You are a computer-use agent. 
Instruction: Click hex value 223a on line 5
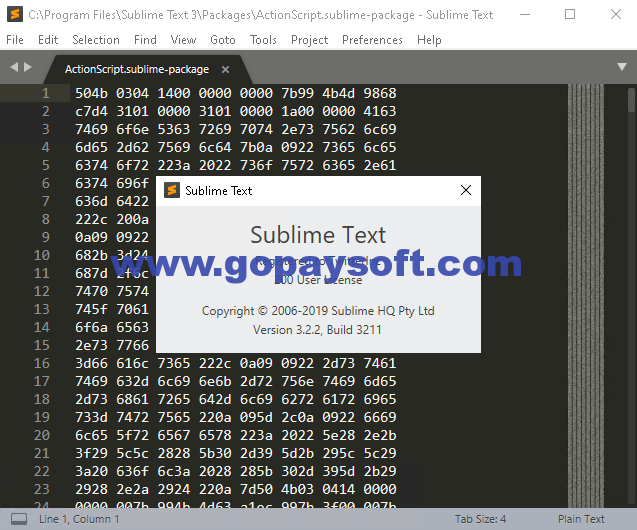pyautogui.click(x=174, y=165)
